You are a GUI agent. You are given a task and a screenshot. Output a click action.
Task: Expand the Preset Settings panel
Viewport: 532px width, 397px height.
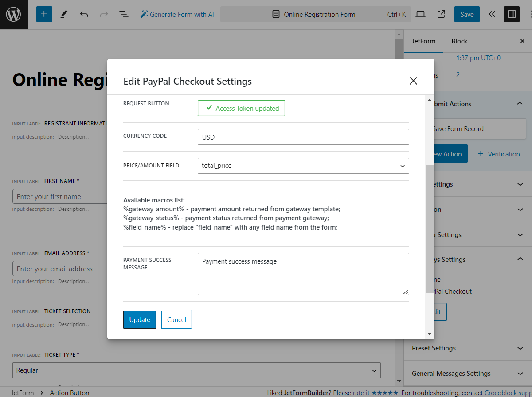[468, 348]
